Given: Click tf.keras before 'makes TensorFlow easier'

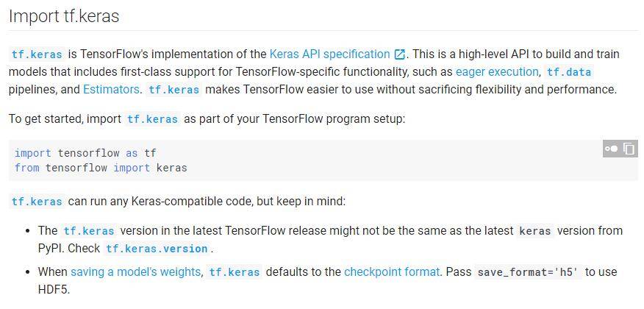Looking at the screenshot, I should [174, 90].
